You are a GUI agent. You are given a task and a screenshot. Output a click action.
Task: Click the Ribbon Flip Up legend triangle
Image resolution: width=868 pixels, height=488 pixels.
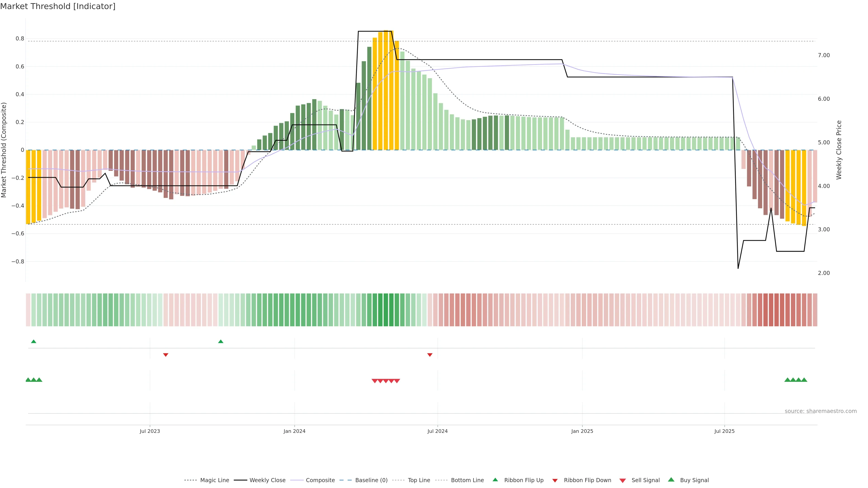[x=495, y=480]
